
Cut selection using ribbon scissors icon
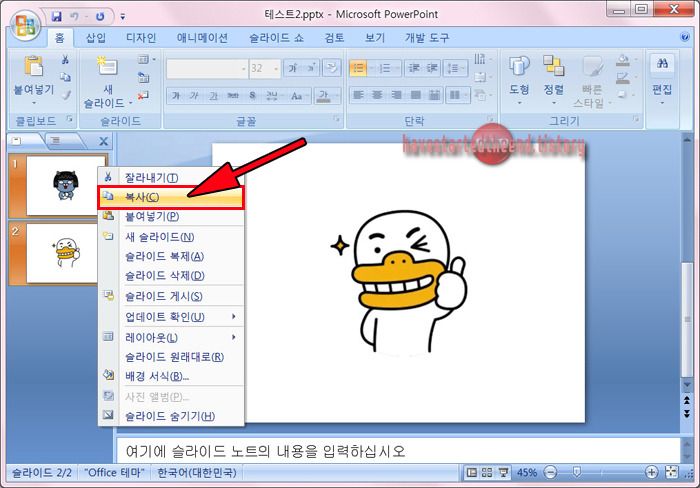[65, 59]
